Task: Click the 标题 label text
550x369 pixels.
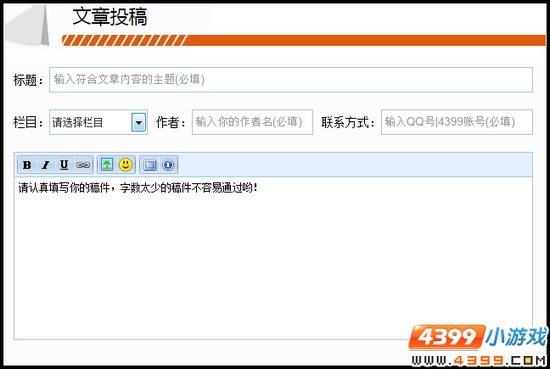Action: point(28,80)
